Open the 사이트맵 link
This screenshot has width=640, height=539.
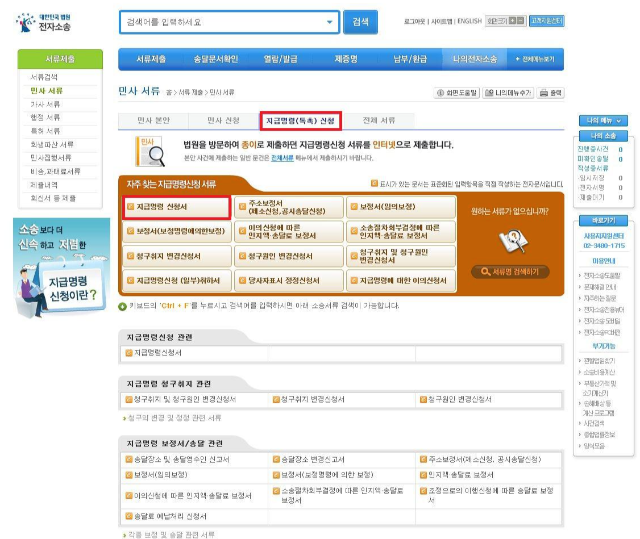click(442, 21)
